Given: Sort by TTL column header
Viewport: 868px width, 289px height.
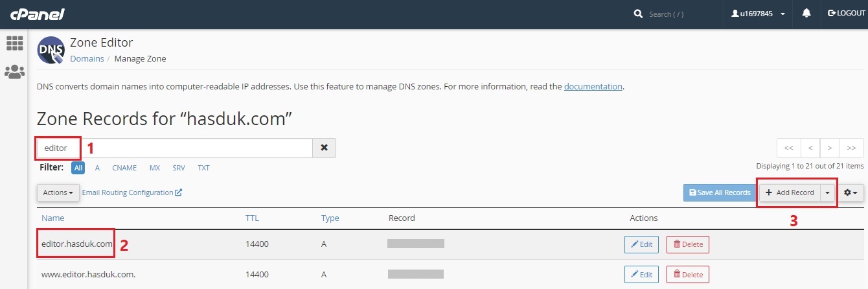Looking at the screenshot, I should click(x=252, y=218).
